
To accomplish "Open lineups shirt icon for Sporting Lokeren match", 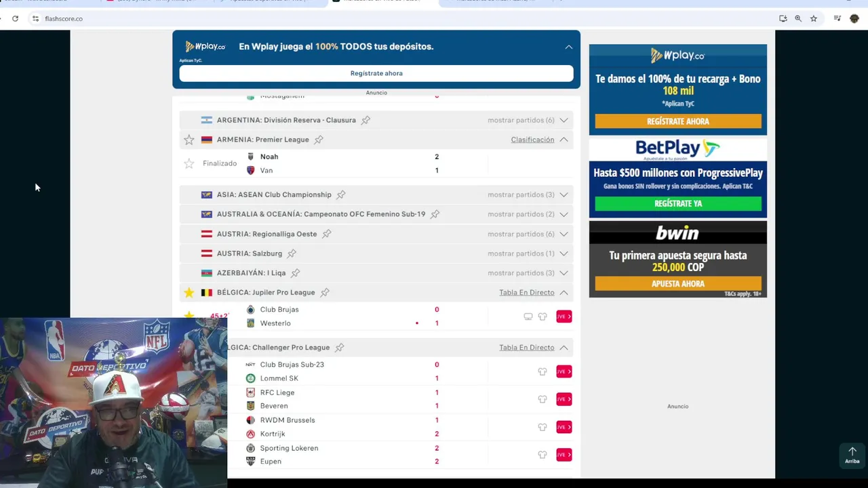I will tap(542, 455).
